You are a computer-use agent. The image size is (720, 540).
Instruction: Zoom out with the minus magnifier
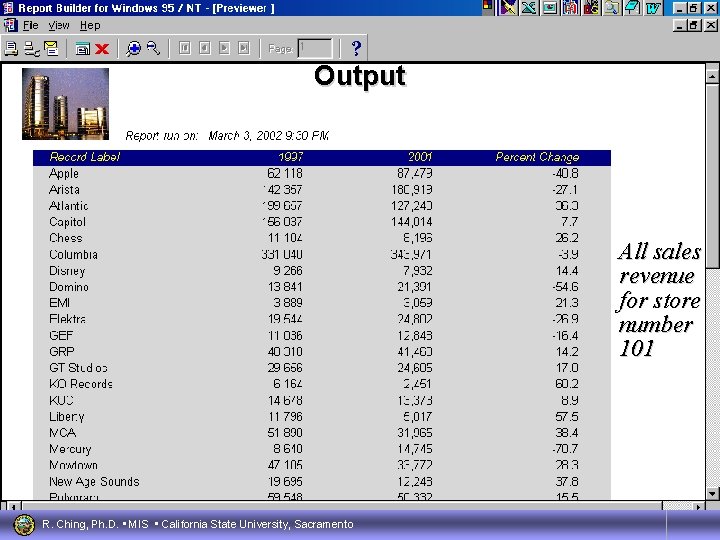[x=153, y=48]
